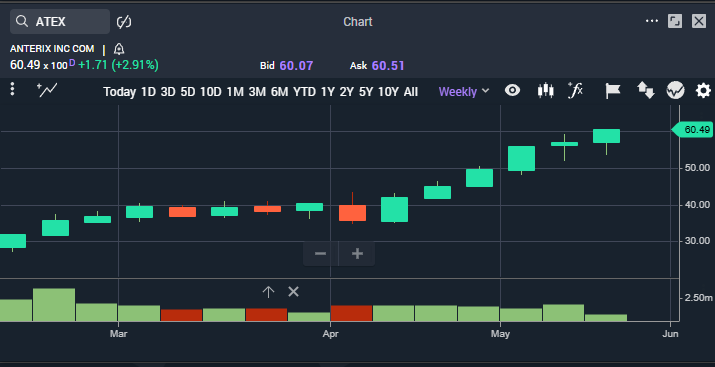
Task: Open chart settings gear icon
Action: coord(703,90)
